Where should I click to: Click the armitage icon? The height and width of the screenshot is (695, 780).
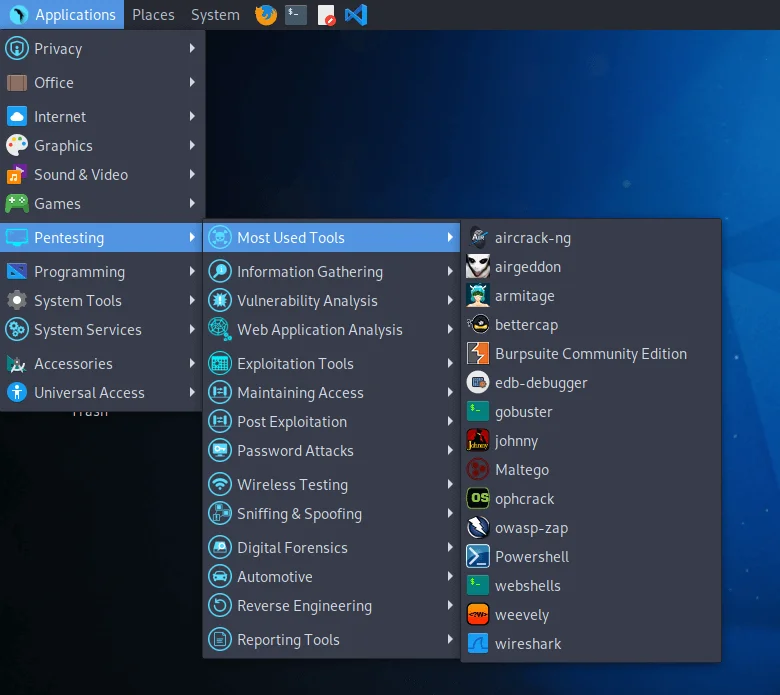478,296
